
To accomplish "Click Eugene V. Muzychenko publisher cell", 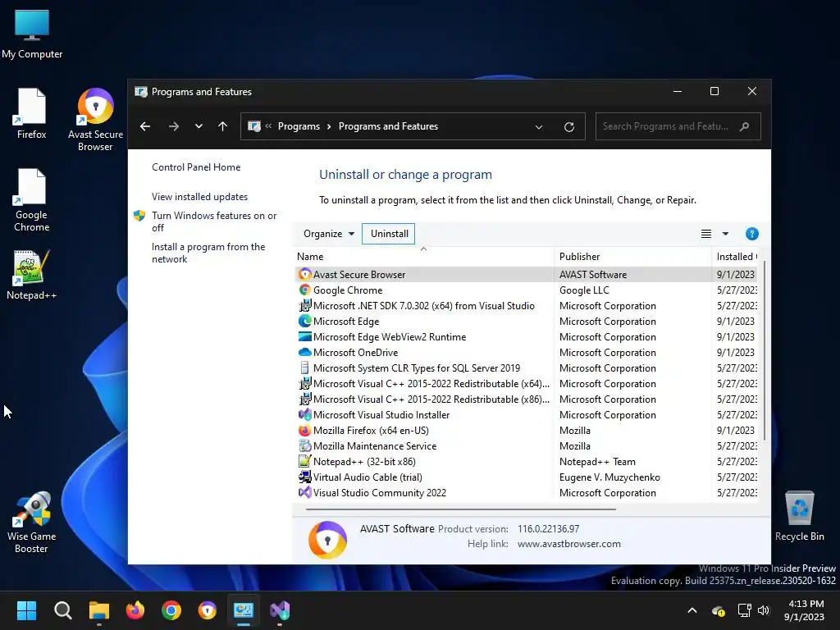I will click(x=609, y=477).
